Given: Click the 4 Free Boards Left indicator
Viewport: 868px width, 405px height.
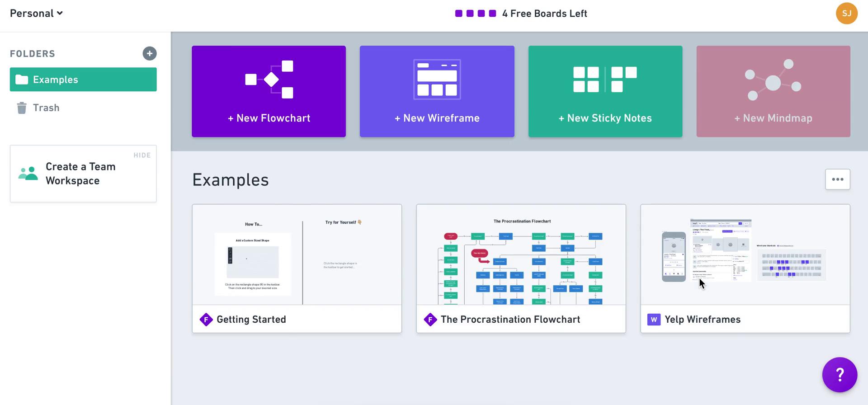Looking at the screenshot, I should click(x=521, y=14).
